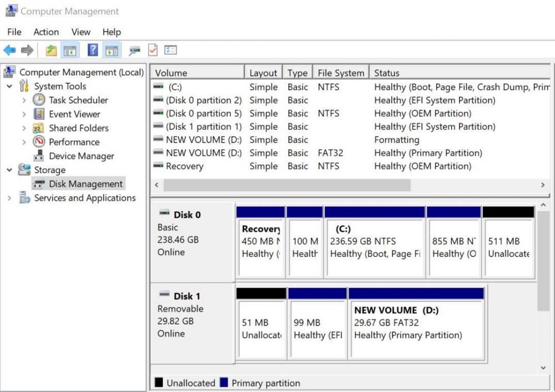Open the Help menu
This screenshot has height=392, width=555.
pyautogui.click(x=112, y=32)
